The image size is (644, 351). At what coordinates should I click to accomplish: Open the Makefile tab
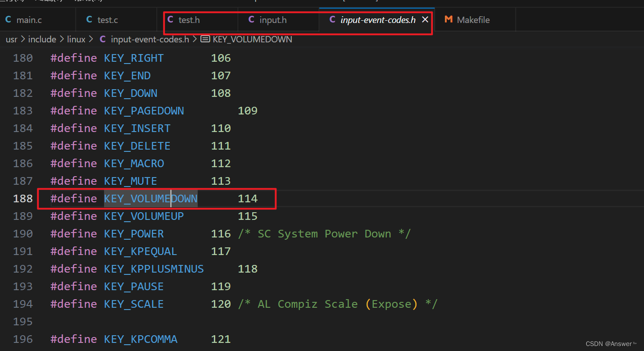click(x=475, y=20)
